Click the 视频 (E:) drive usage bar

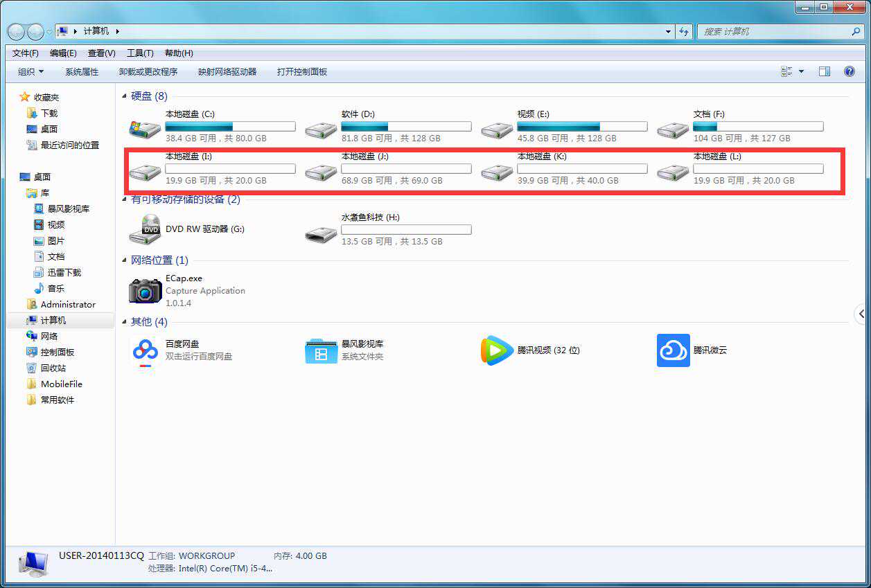[582, 127]
